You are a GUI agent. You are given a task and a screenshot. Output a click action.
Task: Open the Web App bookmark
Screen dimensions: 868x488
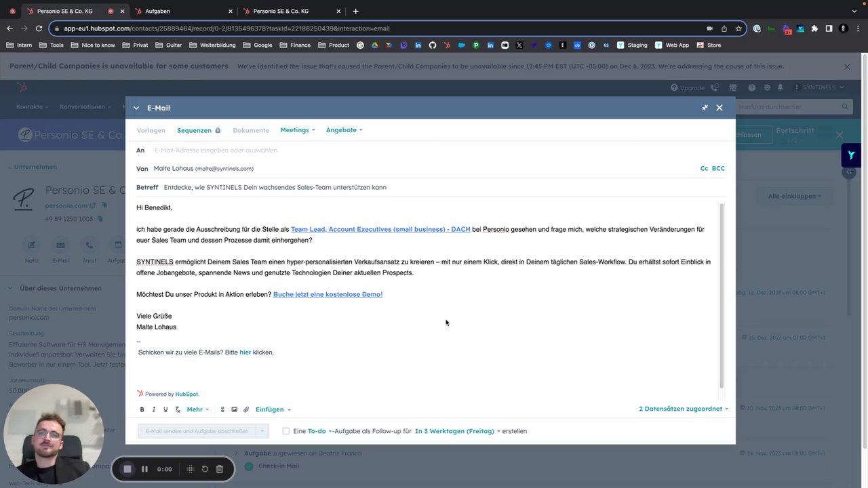coord(671,45)
